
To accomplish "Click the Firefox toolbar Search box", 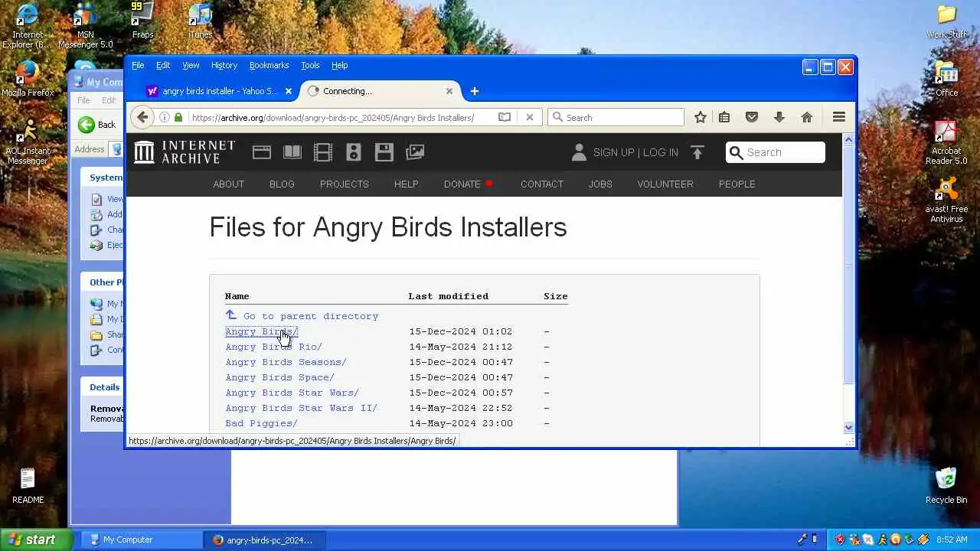I will (616, 117).
